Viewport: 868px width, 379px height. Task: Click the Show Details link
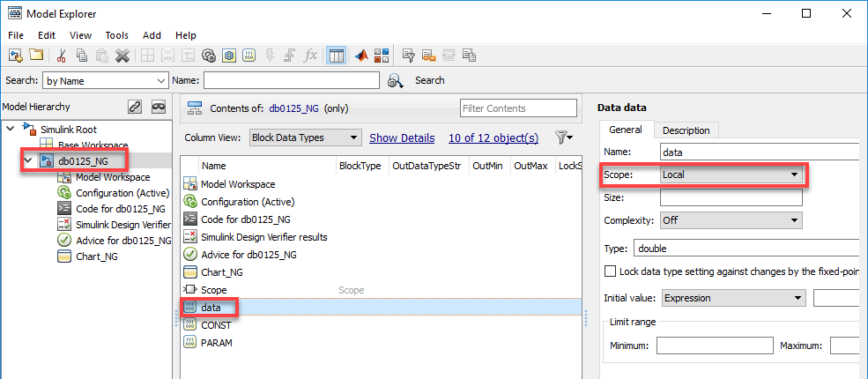pos(402,137)
